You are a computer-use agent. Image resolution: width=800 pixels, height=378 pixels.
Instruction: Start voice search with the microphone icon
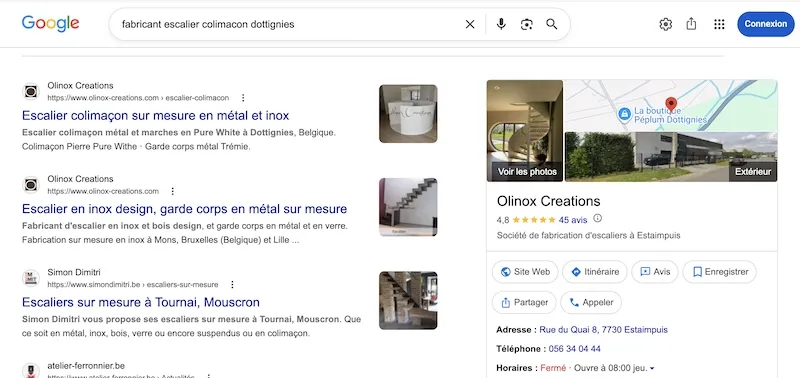pyautogui.click(x=501, y=24)
